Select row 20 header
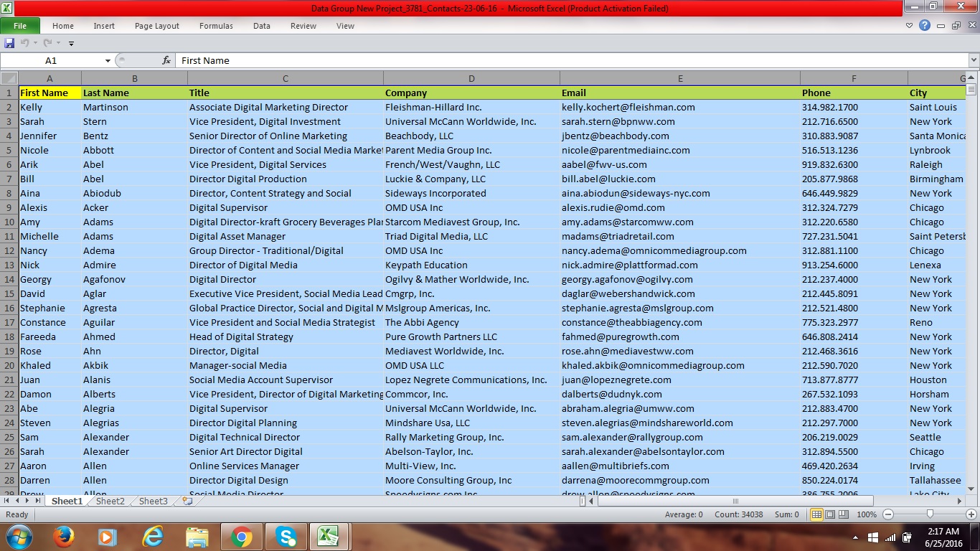Viewport: 980px width, 551px height. point(9,365)
